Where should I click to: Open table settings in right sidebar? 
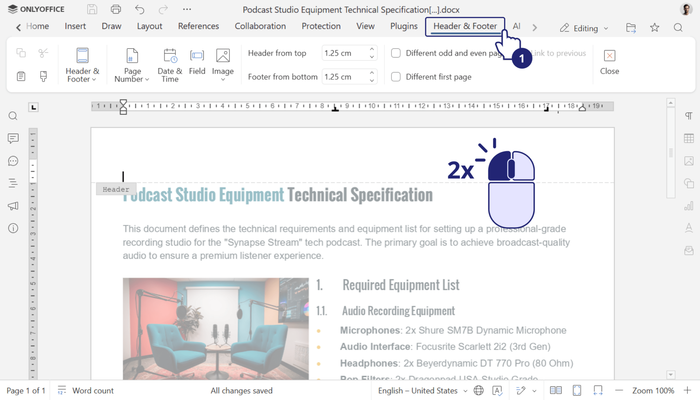click(x=688, y=138)
